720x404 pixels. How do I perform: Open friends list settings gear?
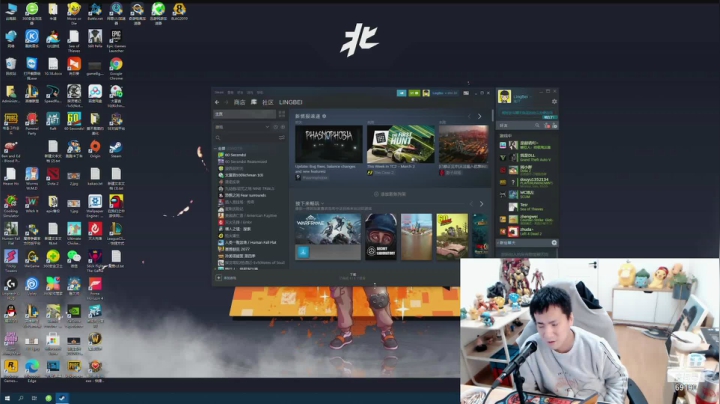click(x=554, y=101)
